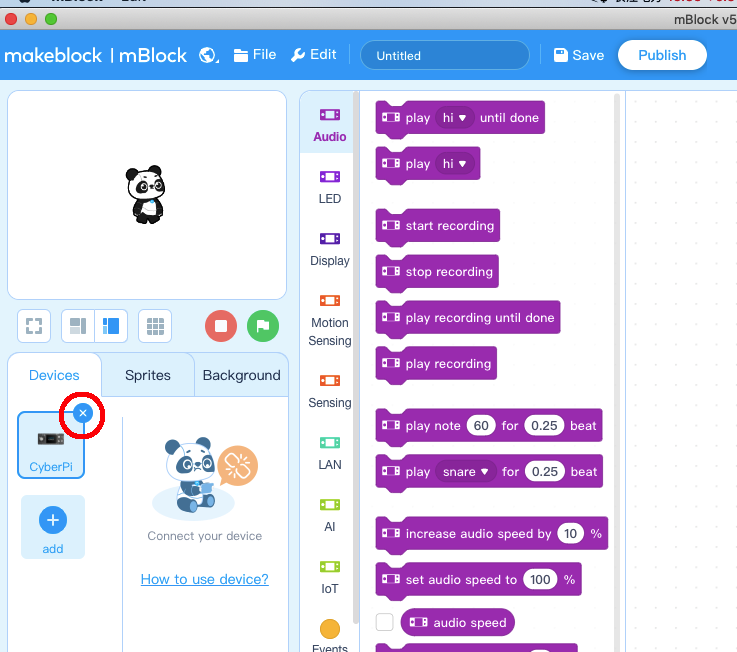The height and width of the screenshot is (652, 737).
Task: Click the increase audio speed 10 field
Action: pos(571,534)
